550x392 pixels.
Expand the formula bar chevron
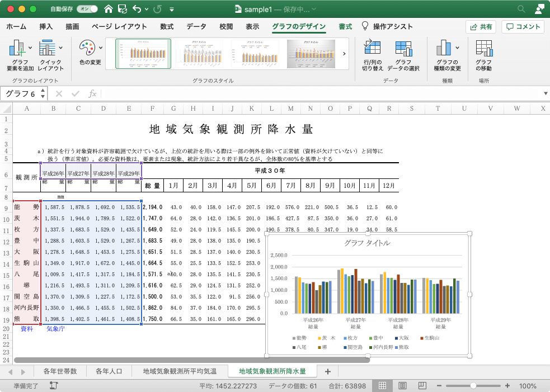pos(546,93)
